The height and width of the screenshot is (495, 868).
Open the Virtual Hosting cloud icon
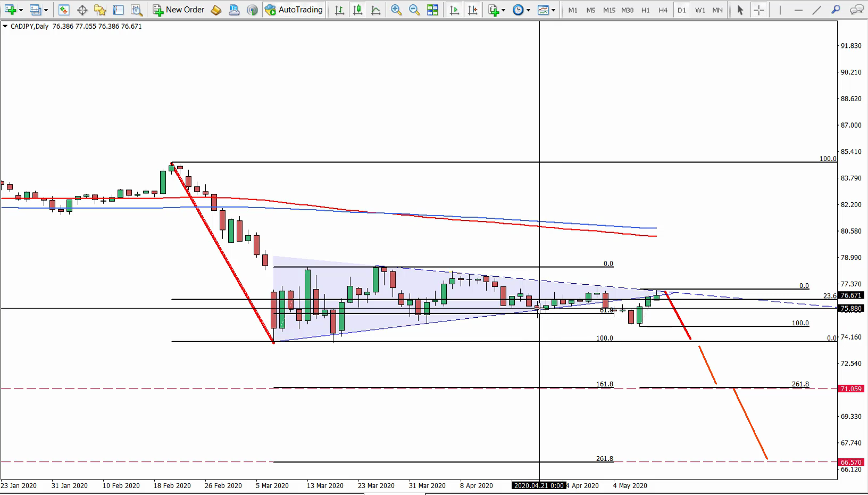[x=234, y=10]
